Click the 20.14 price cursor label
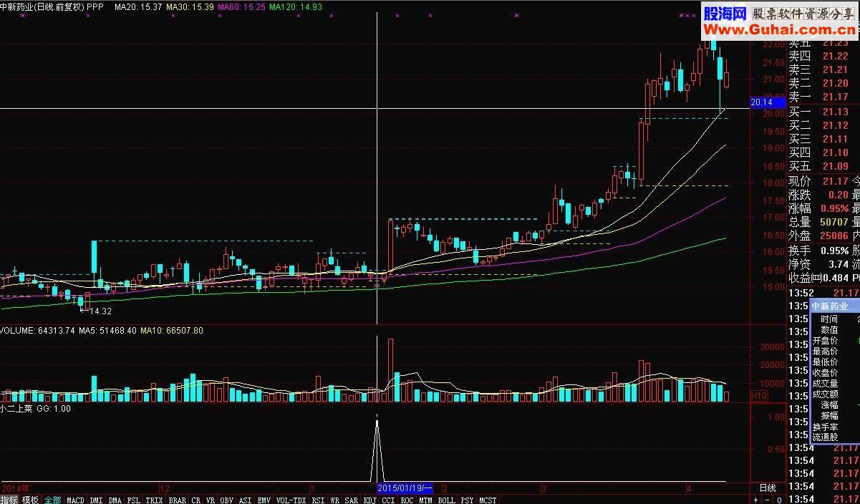The image size is (860, 504). click(x=767, y=102)
